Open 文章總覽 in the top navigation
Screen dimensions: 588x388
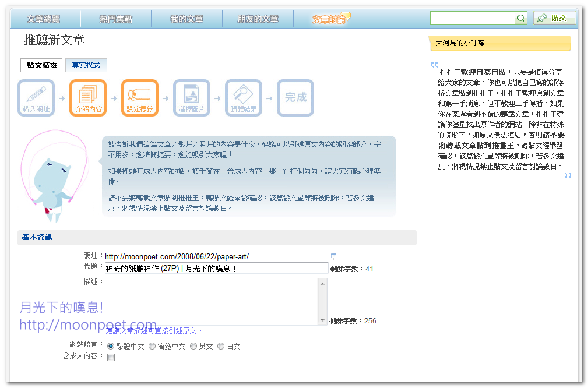pyautogui.click(x=44, y=19)
